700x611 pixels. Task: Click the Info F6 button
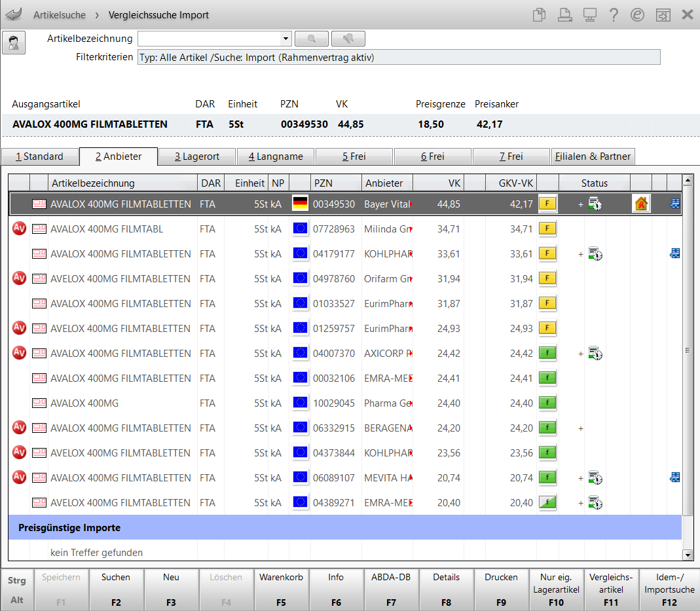coord(336,589)
